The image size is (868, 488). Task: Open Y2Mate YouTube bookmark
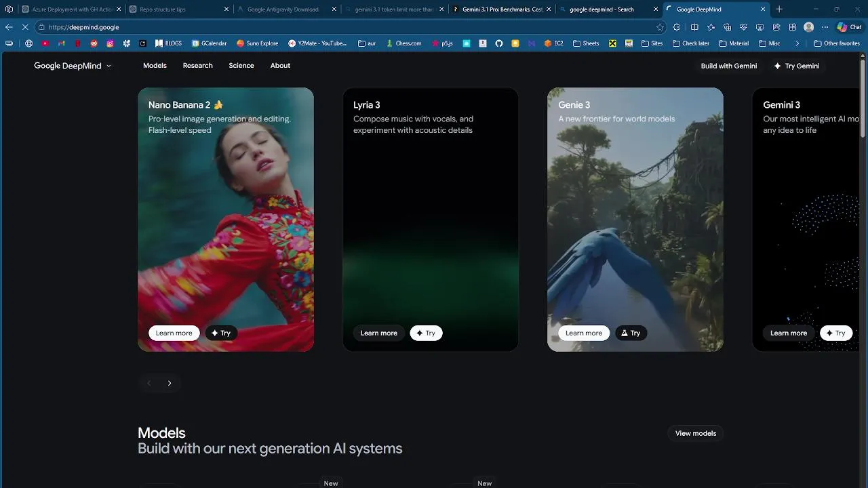click(x=317, y=43)
